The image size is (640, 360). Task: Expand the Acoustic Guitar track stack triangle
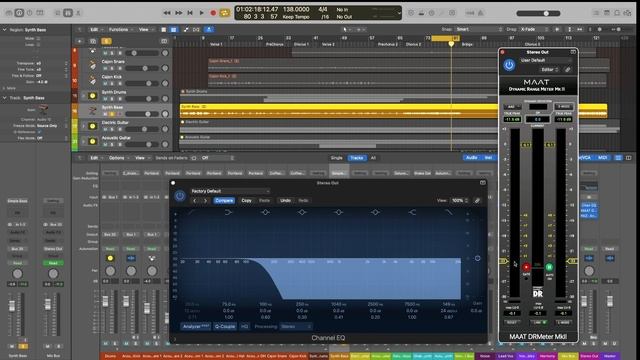[x=84, y=141]
